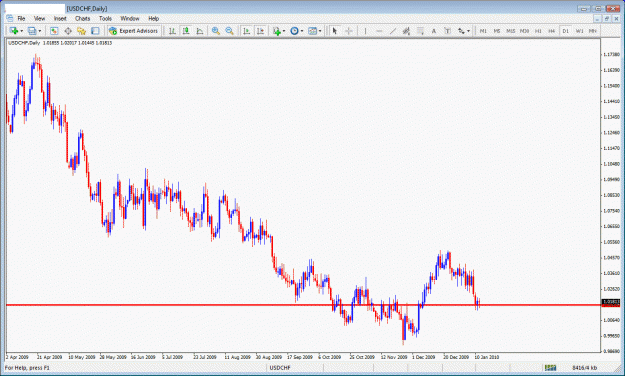
Task: Open the Insert menu
Action: pos(60,18)
